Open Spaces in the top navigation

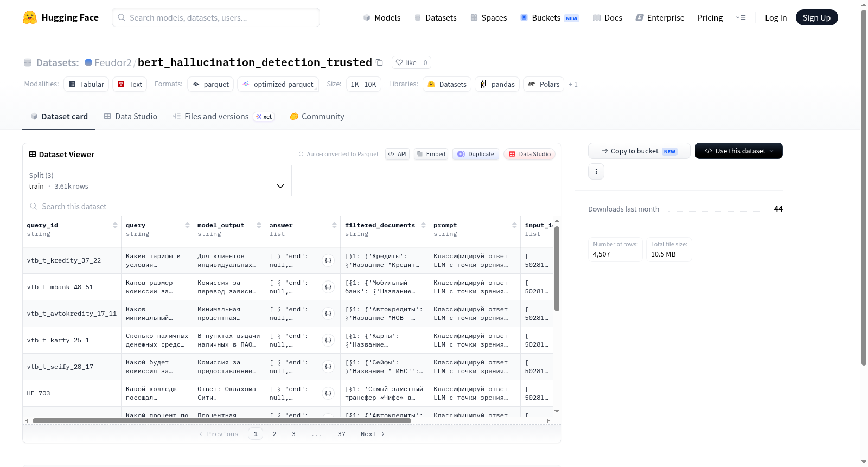489,17
